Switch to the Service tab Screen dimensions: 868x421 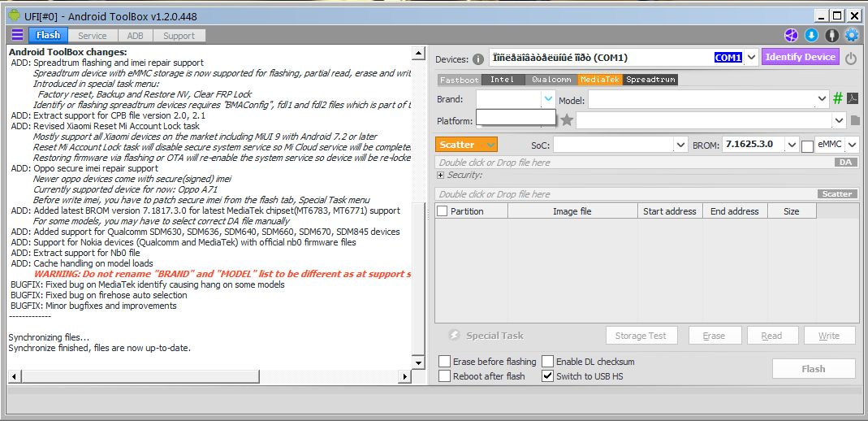92,36
